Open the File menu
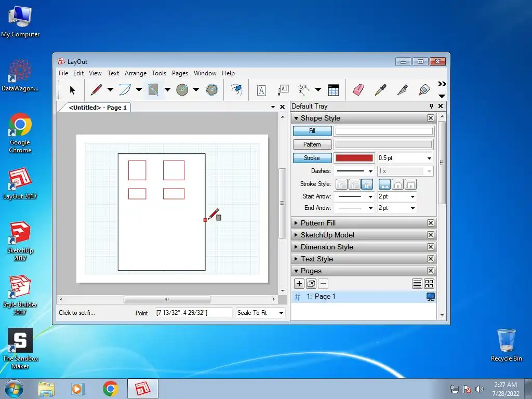The image size is (532, 399). (63, 73)
